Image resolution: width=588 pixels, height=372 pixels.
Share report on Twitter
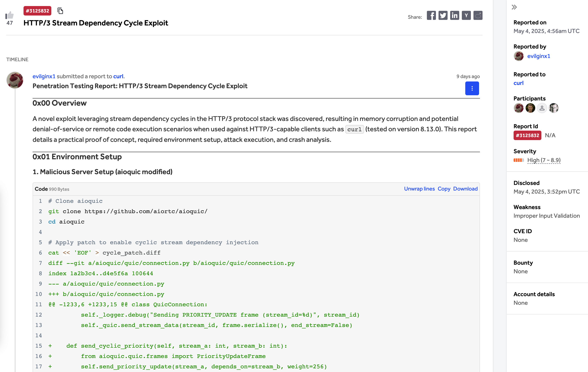tap(443, 16)
